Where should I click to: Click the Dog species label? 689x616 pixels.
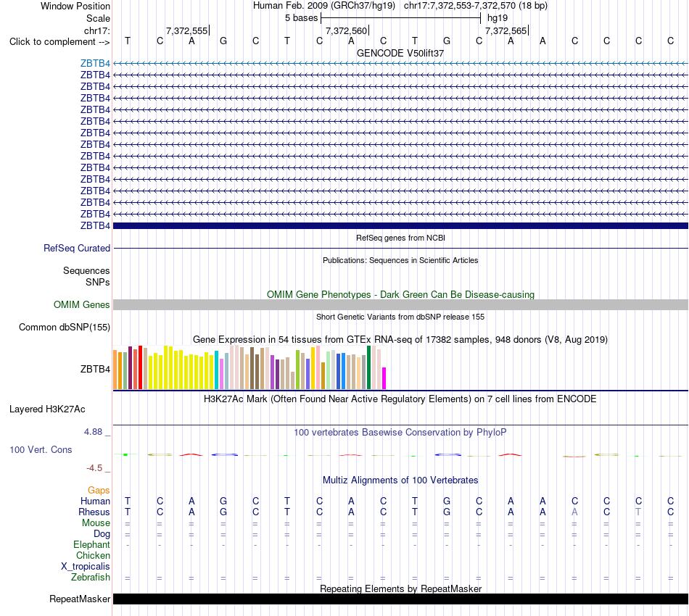pos(102,534)
